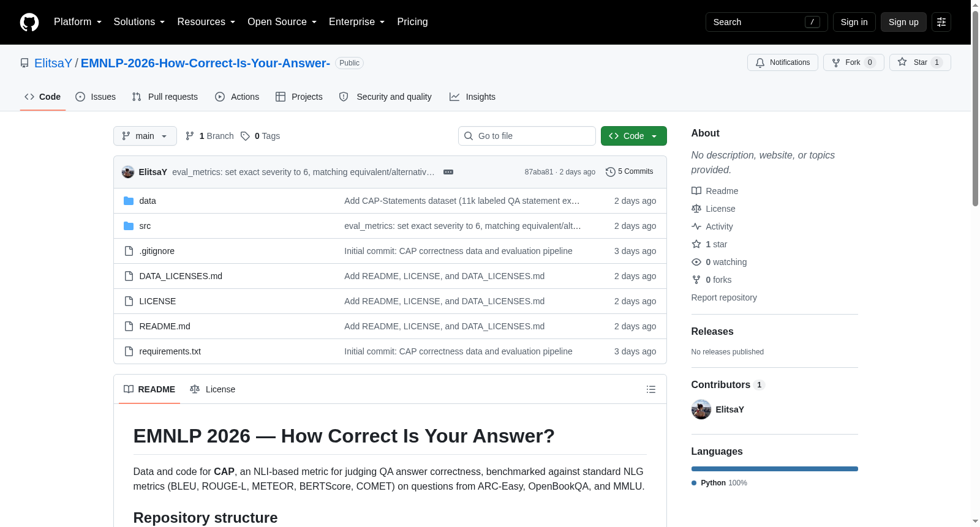This screenshot has width=980, height=527.
Task: Open the green Code clone dropdown
Action: pos(634,136)
